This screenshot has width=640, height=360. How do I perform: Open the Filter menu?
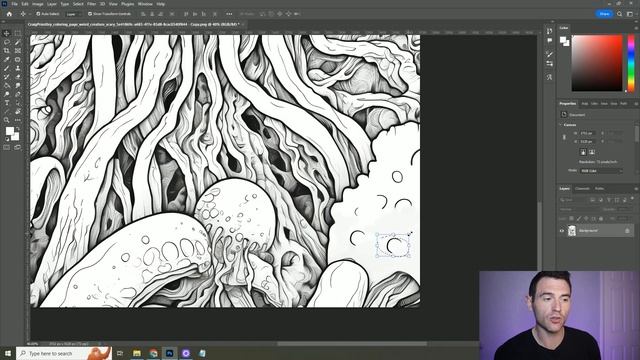click(x=91, y=4)
